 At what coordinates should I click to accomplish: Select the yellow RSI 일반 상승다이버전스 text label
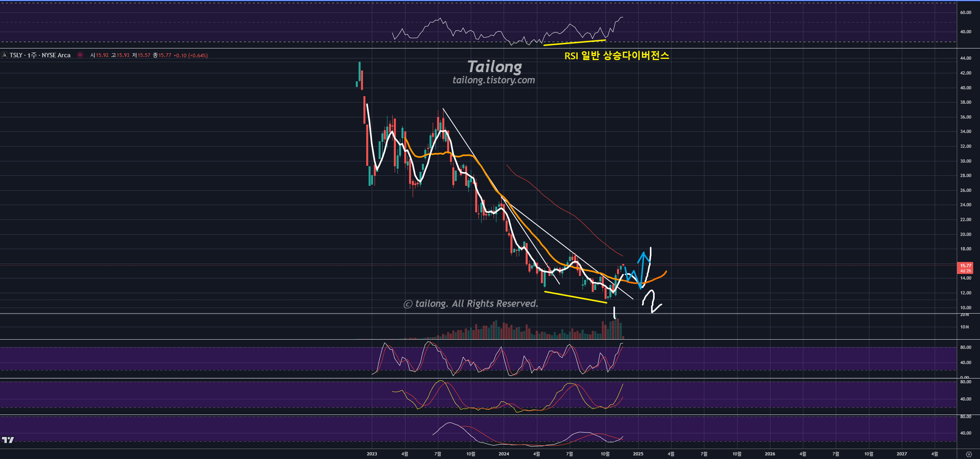click(x=617, y=56)
